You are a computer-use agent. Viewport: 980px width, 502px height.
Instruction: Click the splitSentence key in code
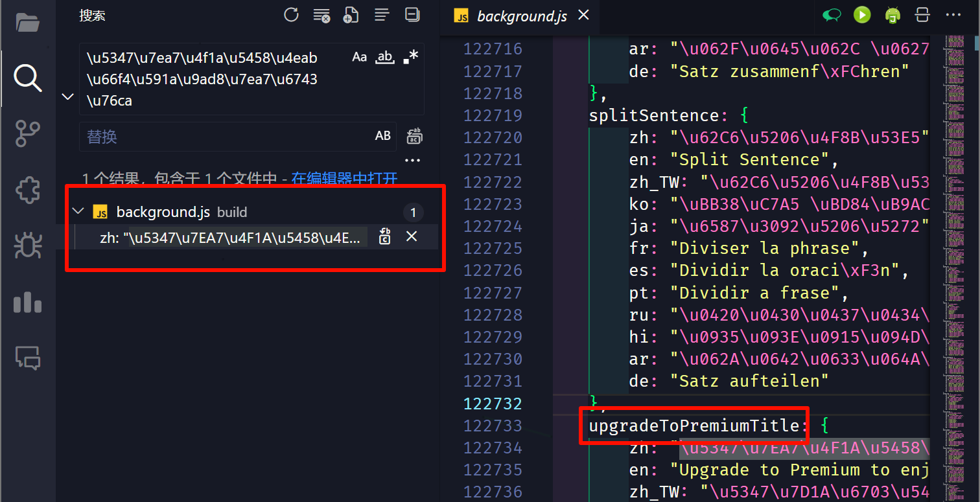654,115
